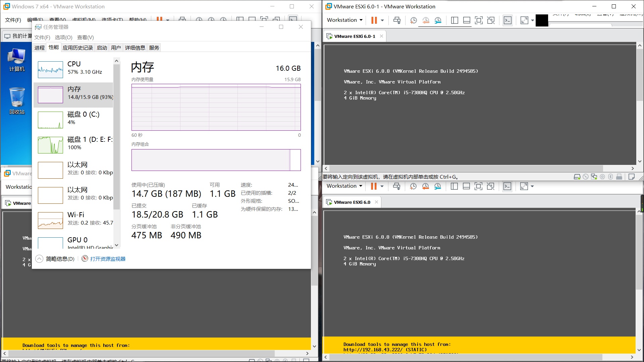Toggle CPU performance graph view
The width and height of the screenshot is (644, 362).
[50, 69]
